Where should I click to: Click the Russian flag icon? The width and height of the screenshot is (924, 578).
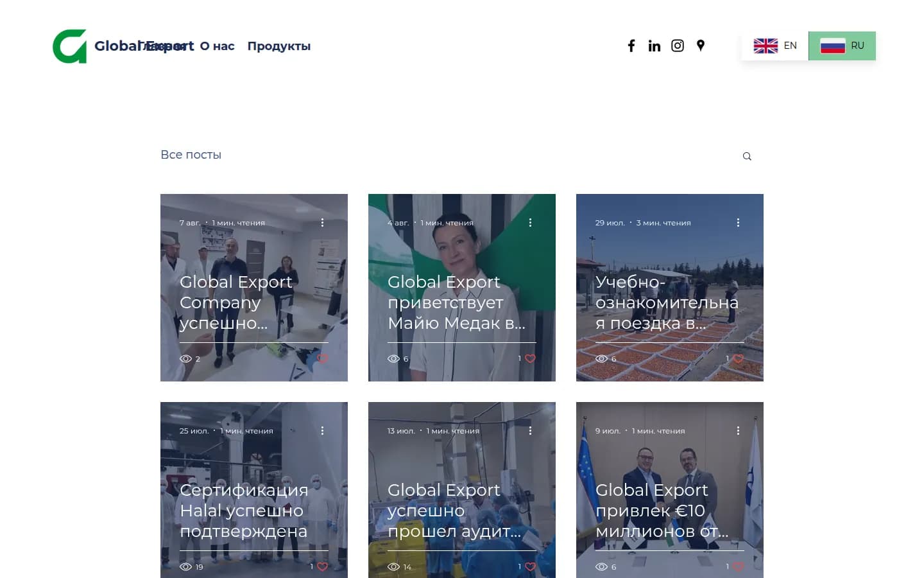point(833,46)
